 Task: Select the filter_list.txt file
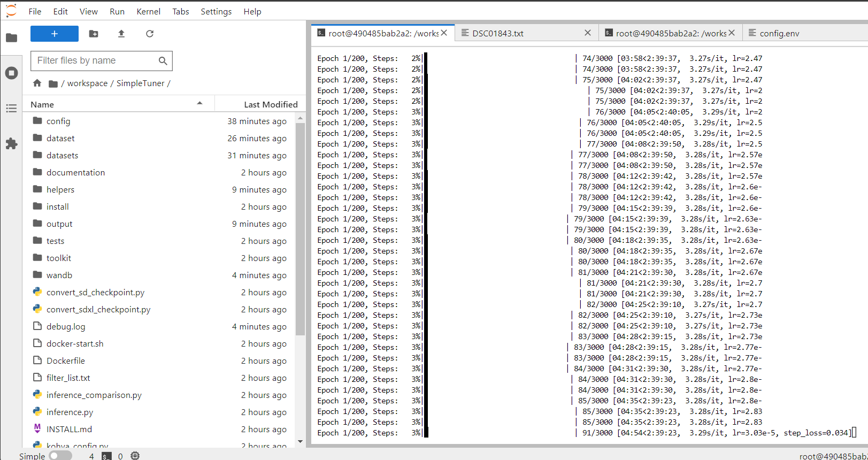159,378
